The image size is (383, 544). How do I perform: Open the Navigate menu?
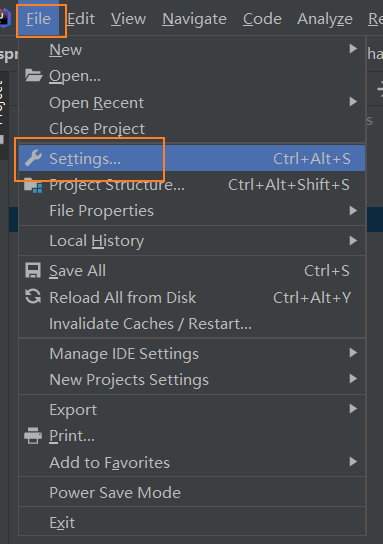click(x=194, y=19)
